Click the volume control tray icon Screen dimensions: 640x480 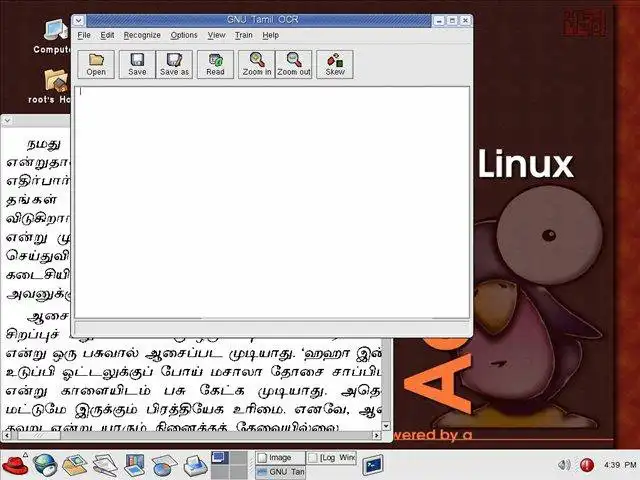tap(564, 464)
